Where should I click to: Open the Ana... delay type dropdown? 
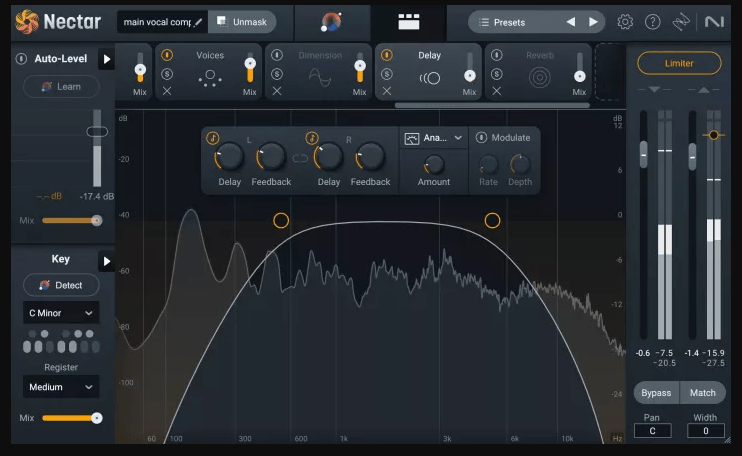tap(442, 138)
